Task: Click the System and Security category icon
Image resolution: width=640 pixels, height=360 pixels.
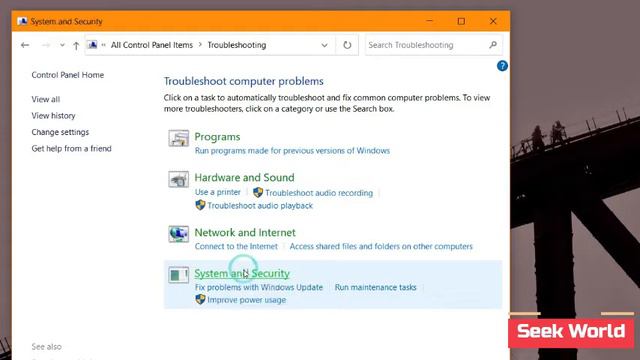Action: (178, 275)
